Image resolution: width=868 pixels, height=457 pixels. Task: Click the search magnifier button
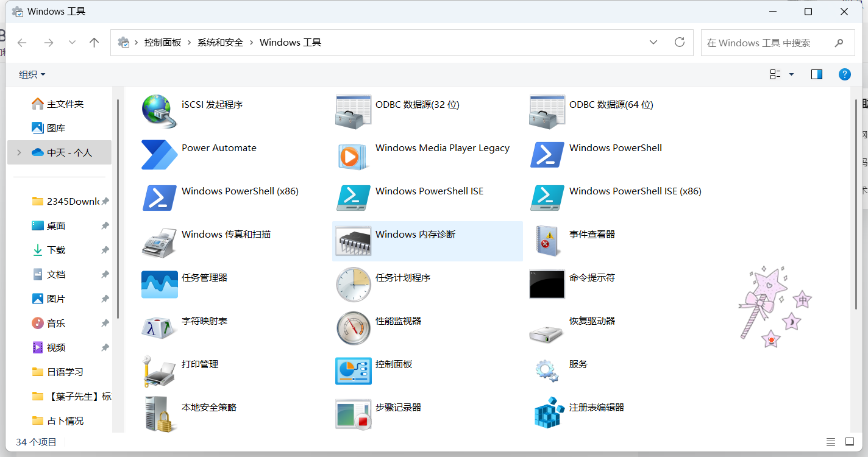(839, 43)
